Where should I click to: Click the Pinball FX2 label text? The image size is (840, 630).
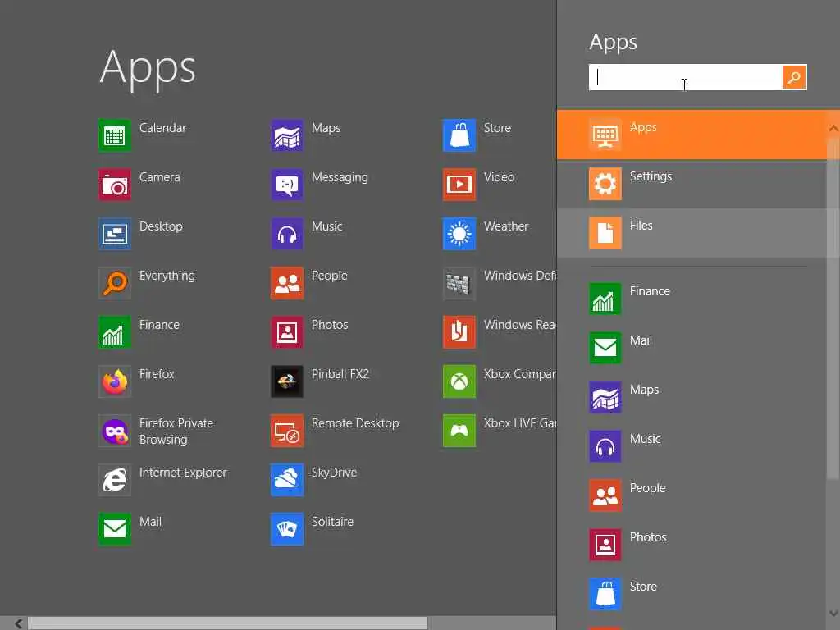pos(340,374)
